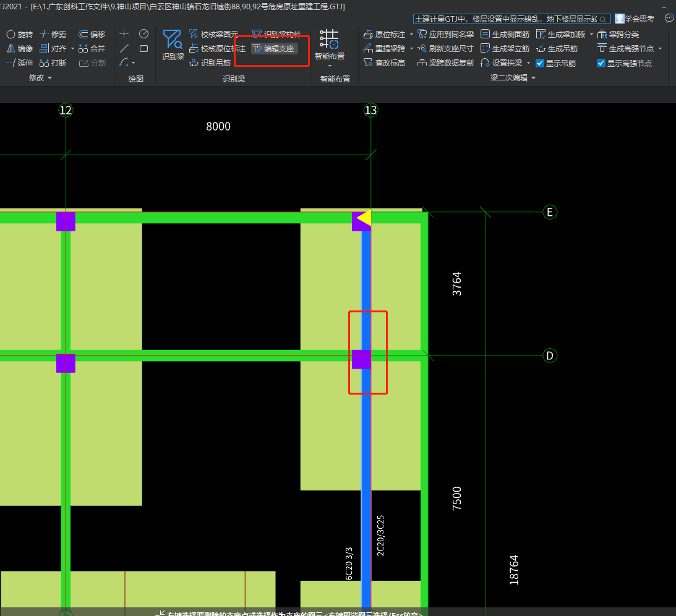Select the straight line drawing tool

pos(124,48)
